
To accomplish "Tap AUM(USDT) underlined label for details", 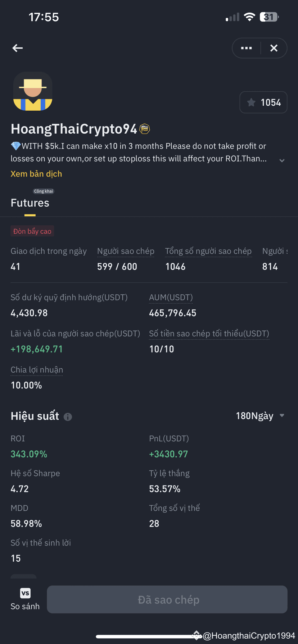I will click(171, 297).
